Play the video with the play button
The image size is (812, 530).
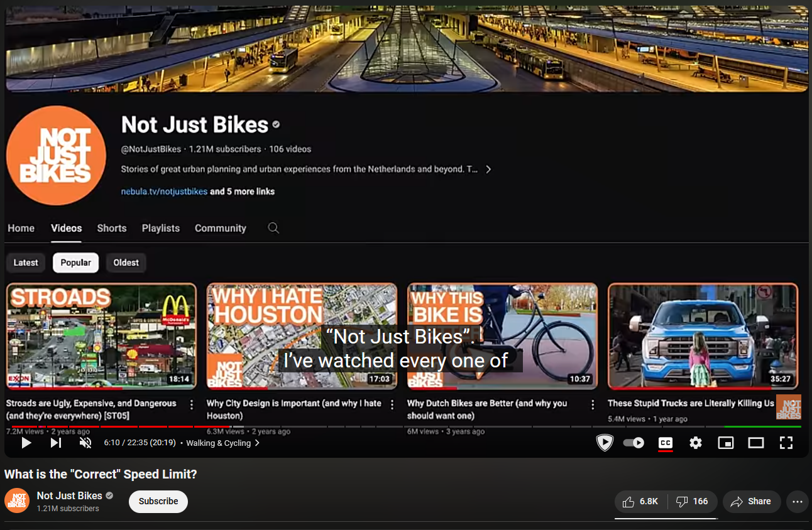(26, 443)
